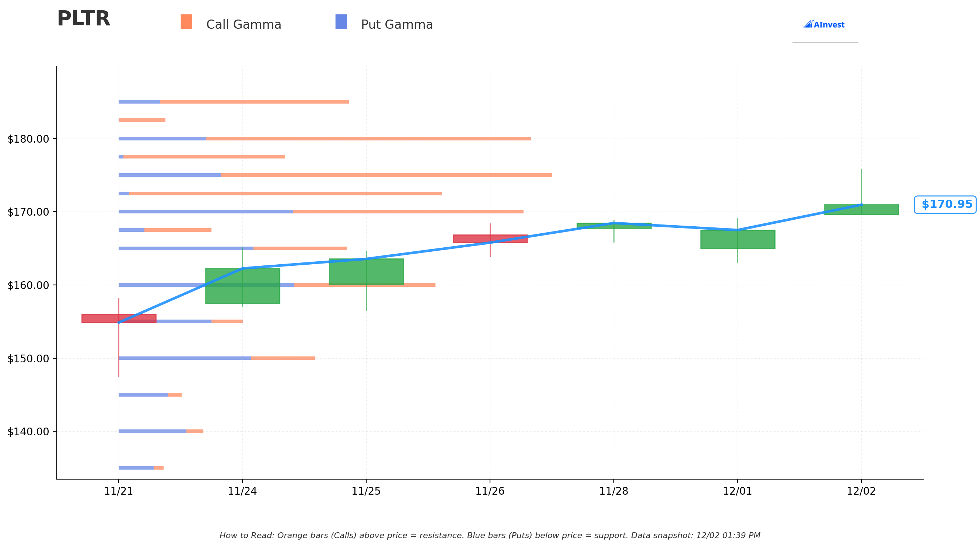
Task: Click the blue put gamma bar at $150
Action: 185,358
